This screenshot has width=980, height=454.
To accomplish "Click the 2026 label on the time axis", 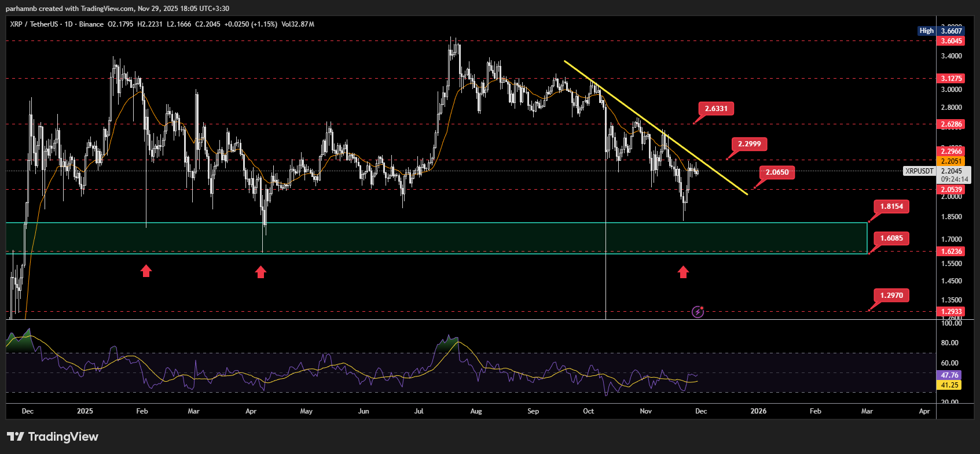I will pos(758,411).
